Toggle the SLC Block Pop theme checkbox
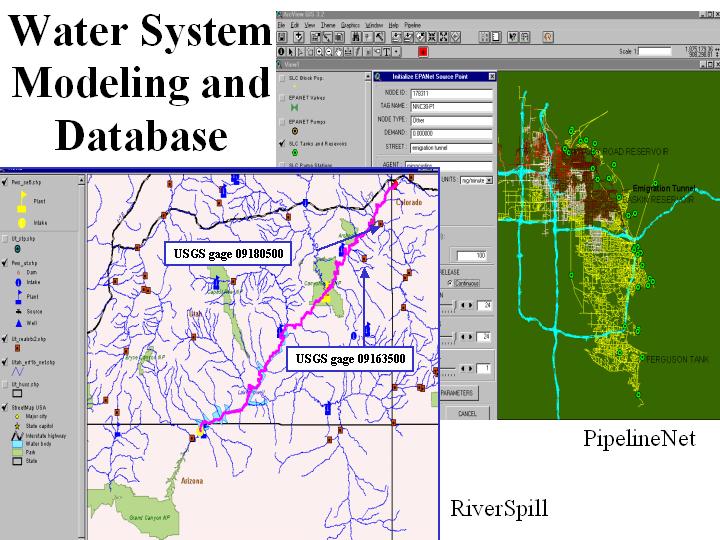The image size is (720, 540). coord(282,79)
